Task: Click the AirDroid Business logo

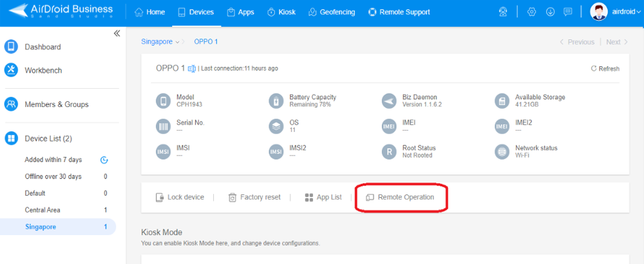Action: (61, 12)
